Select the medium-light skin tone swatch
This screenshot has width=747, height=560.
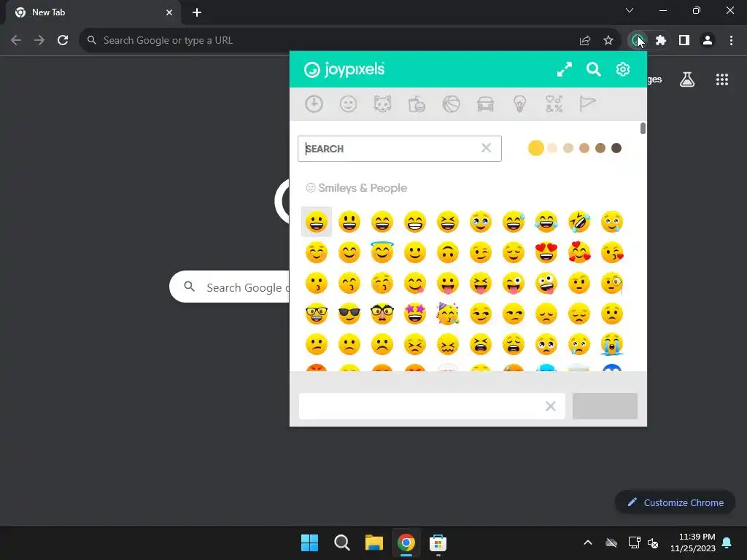(x=568, y=148)
